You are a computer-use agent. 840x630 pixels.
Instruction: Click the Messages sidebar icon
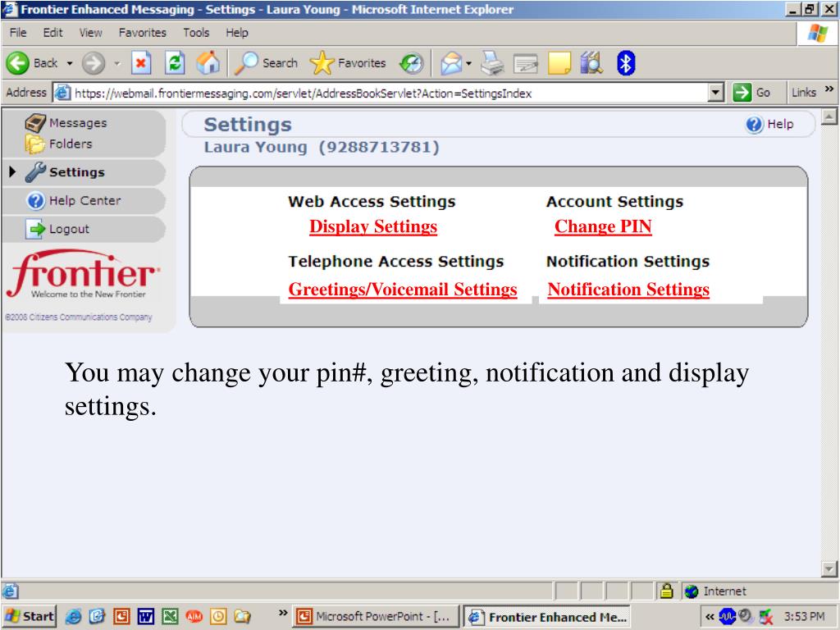click(35, 123)
